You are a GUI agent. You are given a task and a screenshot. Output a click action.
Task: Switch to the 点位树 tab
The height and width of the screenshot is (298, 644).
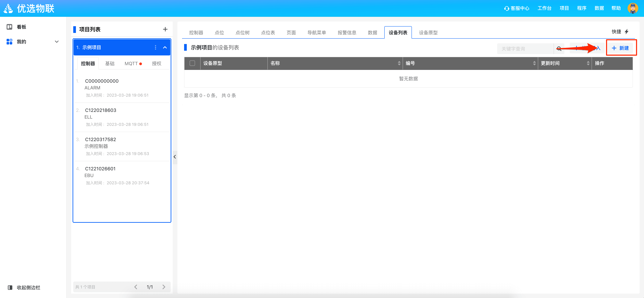tap(243, 33)
